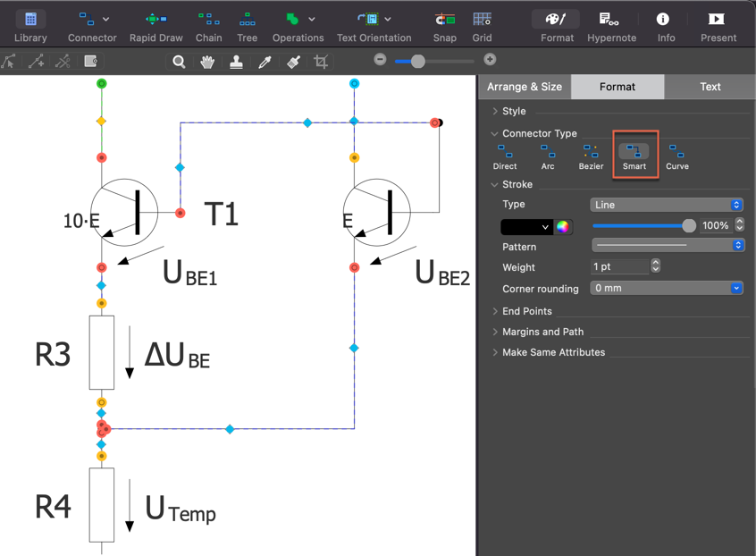
Task: Set connector type to Bezier
Action: [x=591, y=156]
